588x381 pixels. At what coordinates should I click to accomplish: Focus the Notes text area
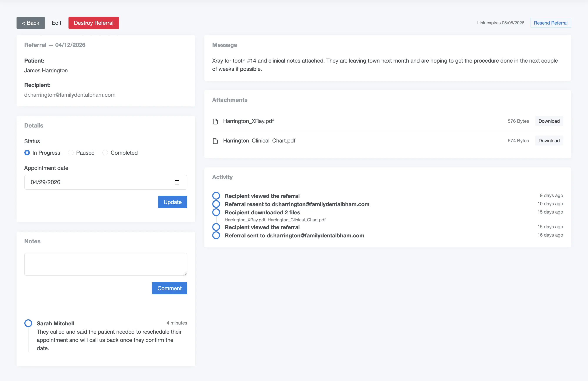point(105,264)
